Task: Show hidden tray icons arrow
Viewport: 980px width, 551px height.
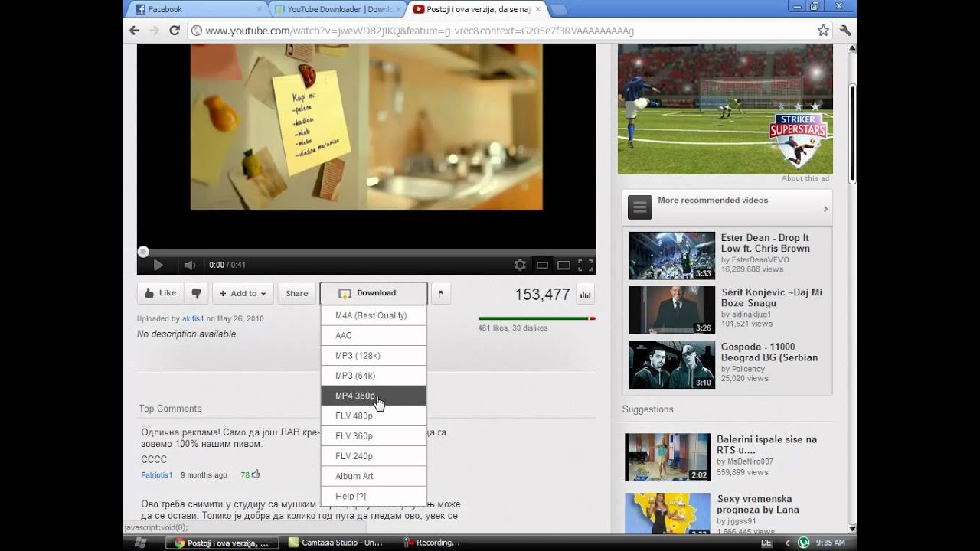Action: point(787,543)
